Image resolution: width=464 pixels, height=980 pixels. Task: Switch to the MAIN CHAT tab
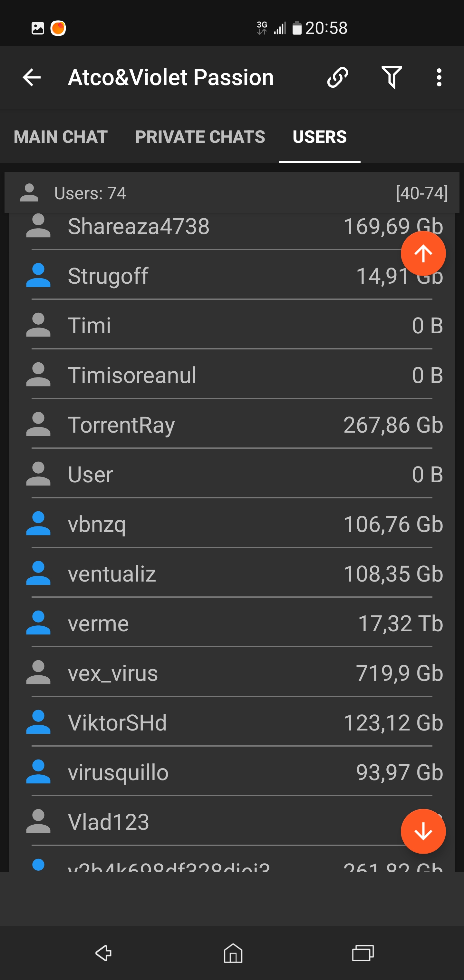(61, 137)
